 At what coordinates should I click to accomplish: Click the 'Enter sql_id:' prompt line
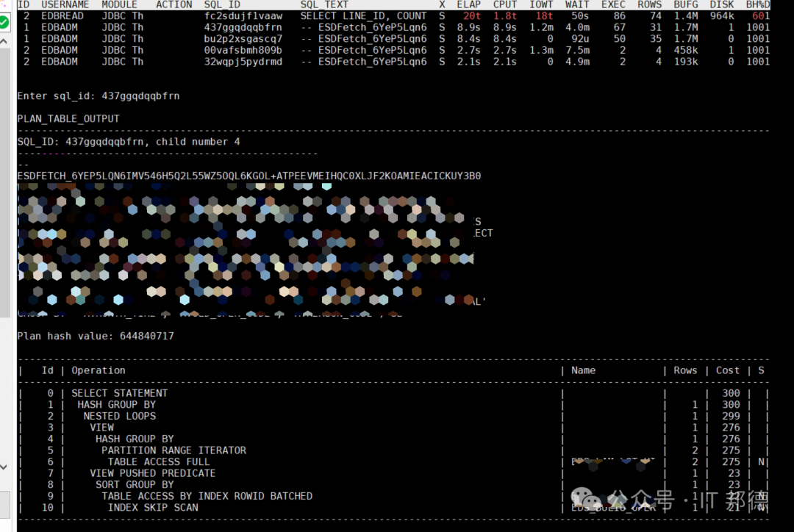[99, 96]
